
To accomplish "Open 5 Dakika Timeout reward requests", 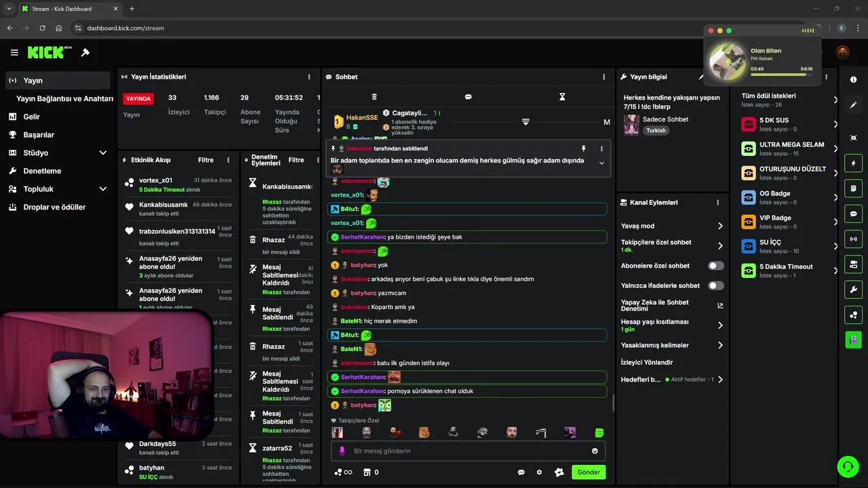I will [x=789, y=270].
